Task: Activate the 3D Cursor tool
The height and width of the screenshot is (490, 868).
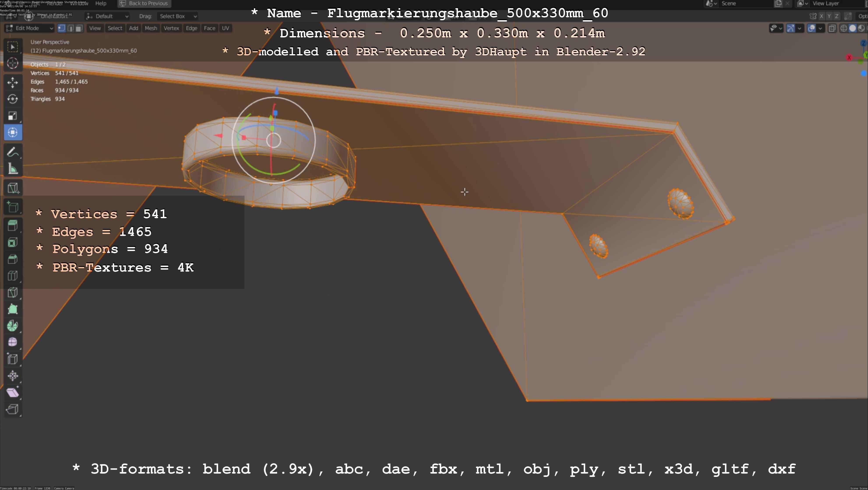Action: pos(13,63)
